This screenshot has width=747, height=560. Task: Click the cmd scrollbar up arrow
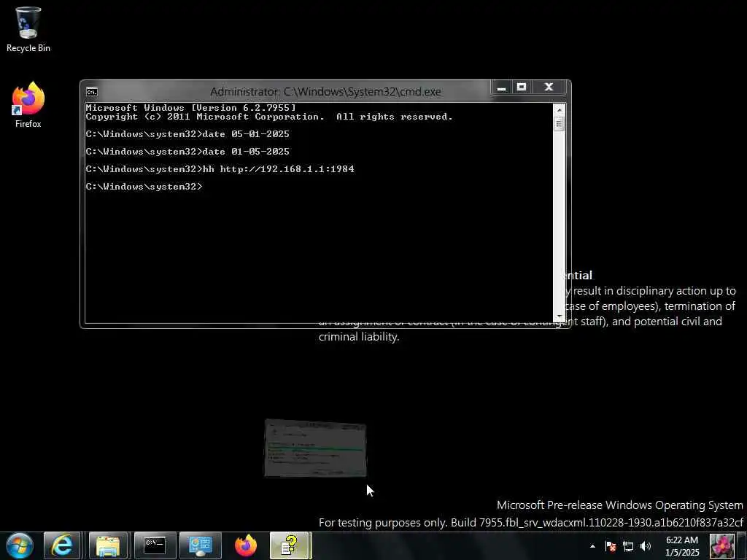tap(560, 110)
